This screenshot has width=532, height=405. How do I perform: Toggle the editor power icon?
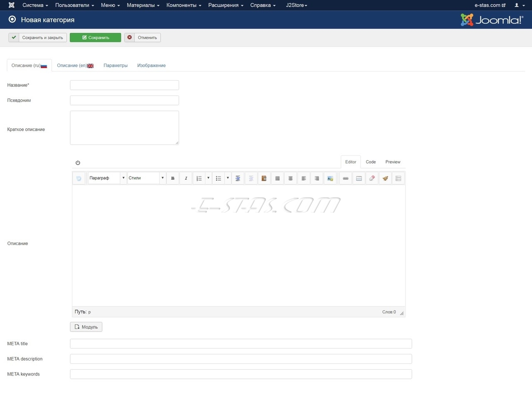click(78, 162)
